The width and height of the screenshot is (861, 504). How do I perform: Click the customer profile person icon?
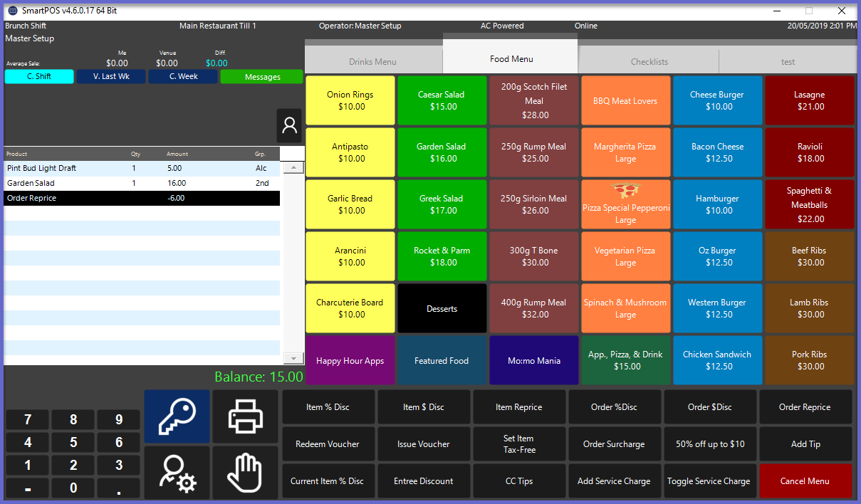289,126
